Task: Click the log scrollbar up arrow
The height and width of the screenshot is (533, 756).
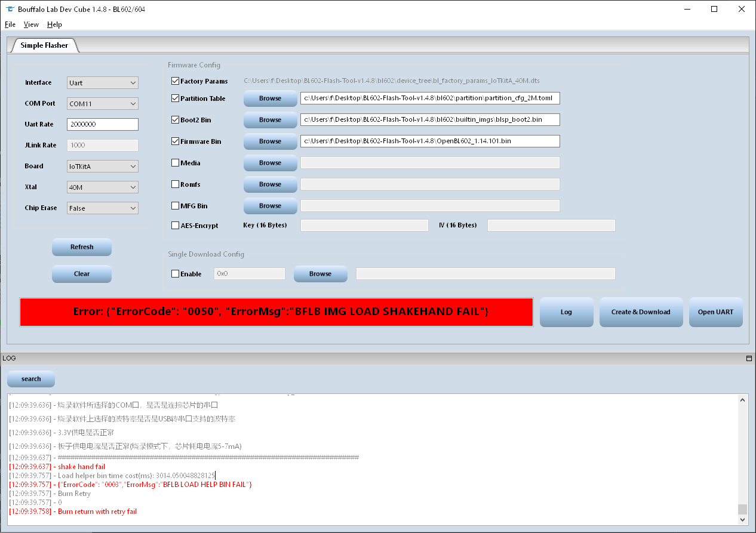Action: pos(743,399)
